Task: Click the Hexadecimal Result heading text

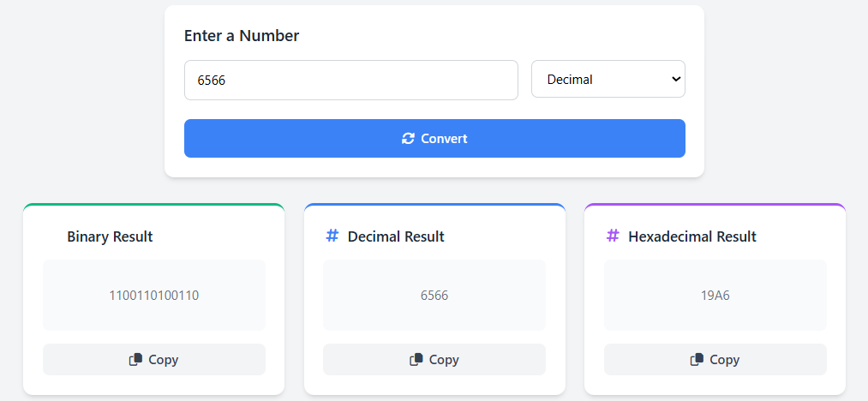Action: [x=692, y=236]
